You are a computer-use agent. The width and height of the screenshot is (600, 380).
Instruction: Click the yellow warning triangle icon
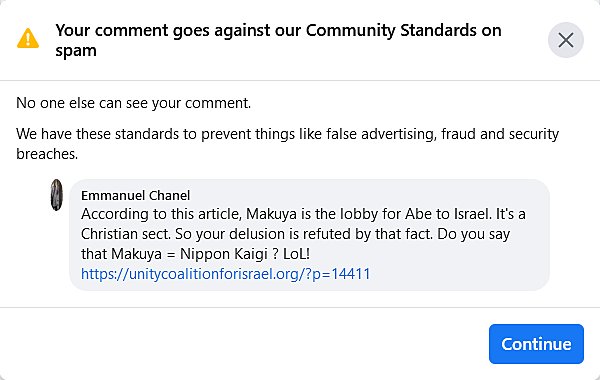click(x=28, y=38)
